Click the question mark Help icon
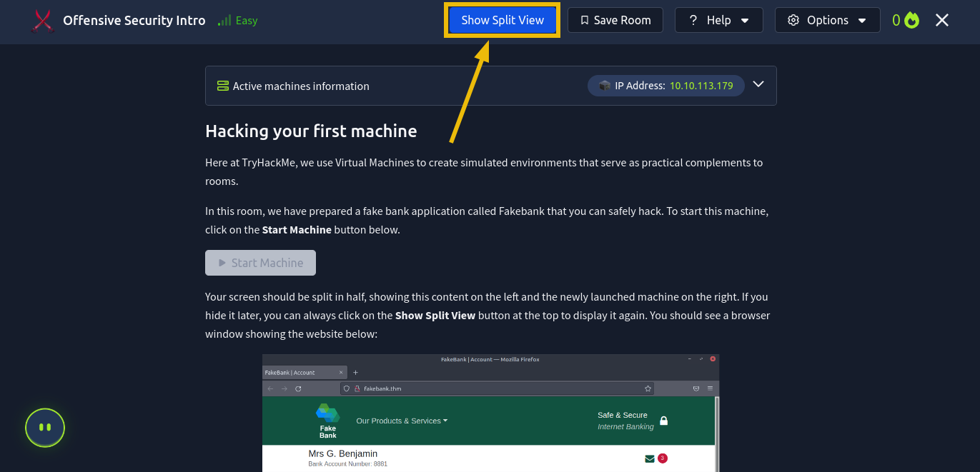 [x=693, y=20]
